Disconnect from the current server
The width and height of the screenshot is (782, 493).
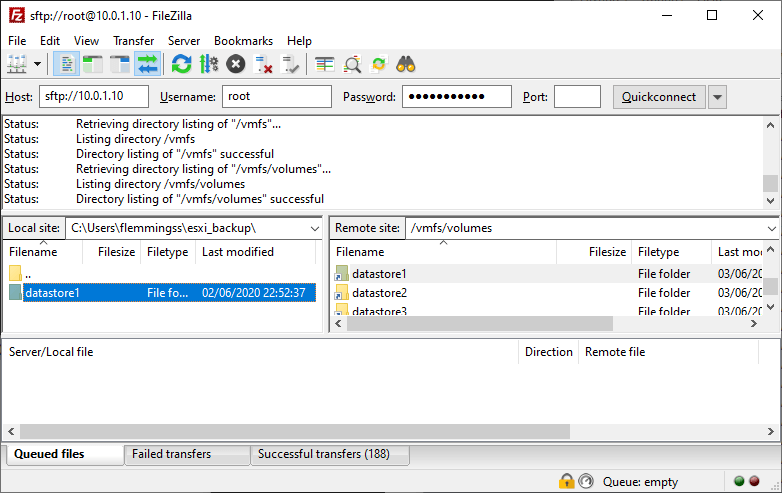point(263,64)
